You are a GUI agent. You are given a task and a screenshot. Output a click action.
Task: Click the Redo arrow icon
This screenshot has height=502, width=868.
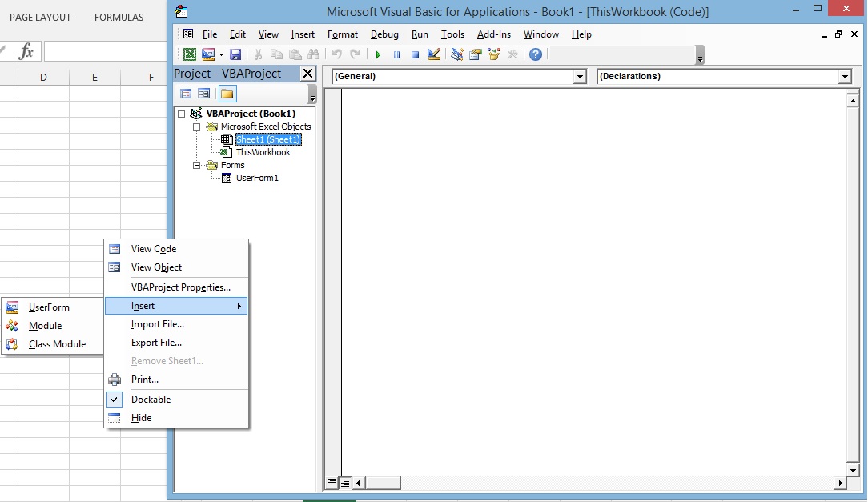coord(355,54)
